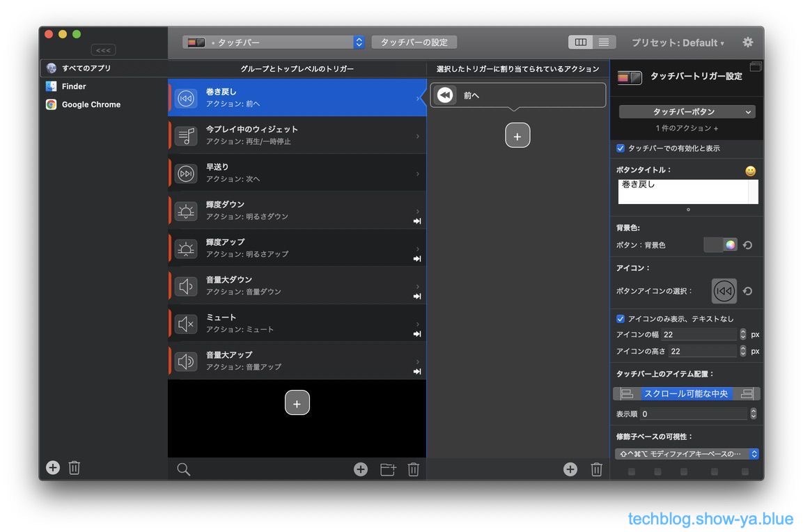Viewport: 803px width, 532px height.
Task: Toggle タッチバーでの有効化と表示 checkbox
Action: tap(621, 148)
